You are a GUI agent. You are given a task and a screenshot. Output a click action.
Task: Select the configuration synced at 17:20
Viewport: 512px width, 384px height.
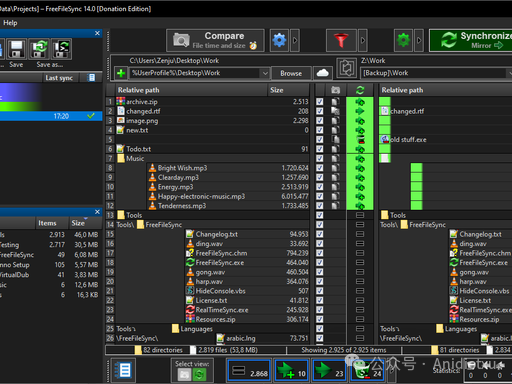point(51,116)
